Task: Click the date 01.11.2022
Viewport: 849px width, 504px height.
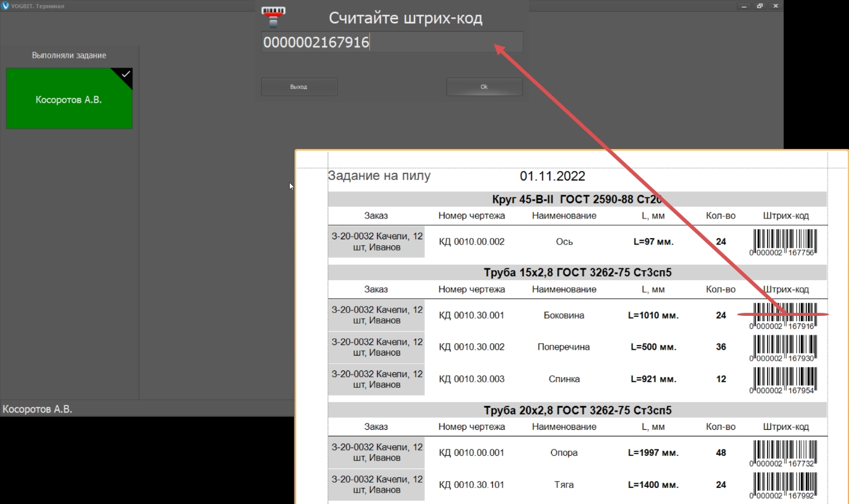Action: [x=553, y=176]
